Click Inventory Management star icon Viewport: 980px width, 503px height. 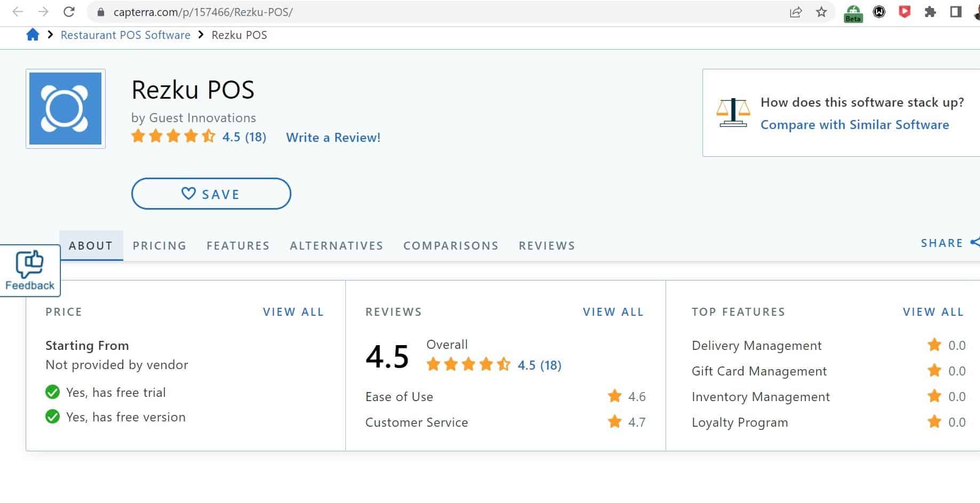tap(934, 396)
